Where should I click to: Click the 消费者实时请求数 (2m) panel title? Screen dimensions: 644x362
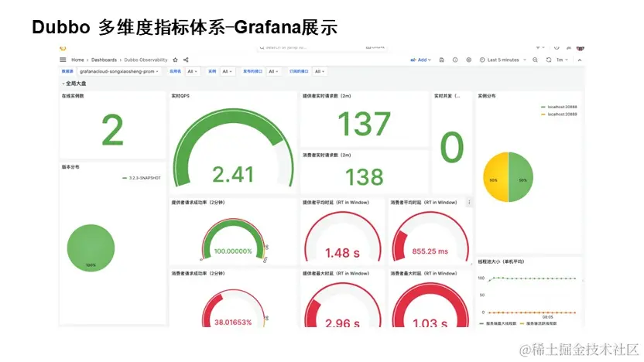(x=327, y=155)
